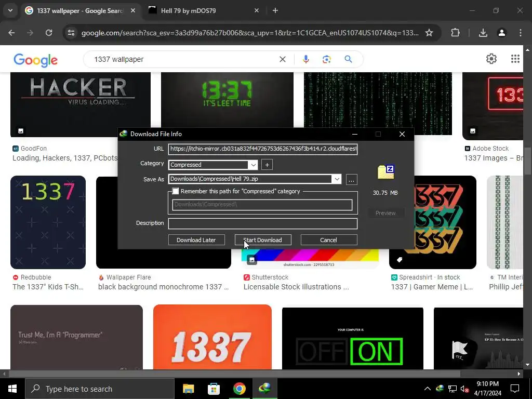Close the 1337 wallpaper tab

[x=133, y=10]
